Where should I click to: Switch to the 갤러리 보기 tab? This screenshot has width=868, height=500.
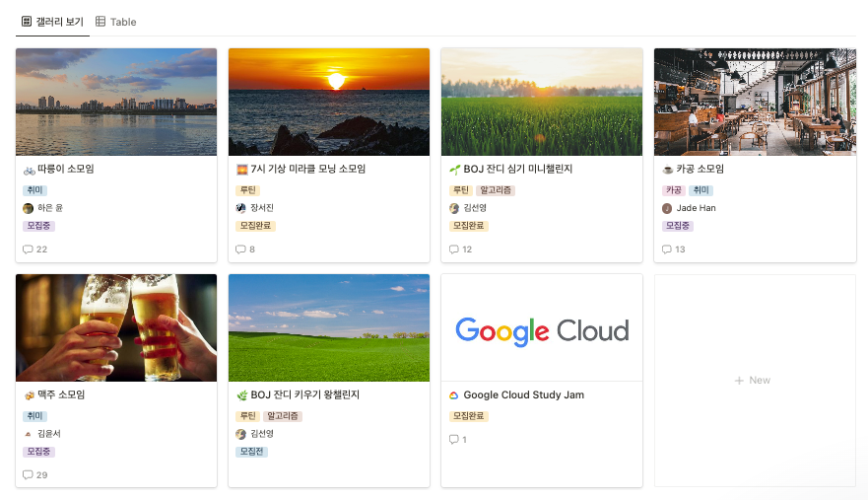point(52,22)
